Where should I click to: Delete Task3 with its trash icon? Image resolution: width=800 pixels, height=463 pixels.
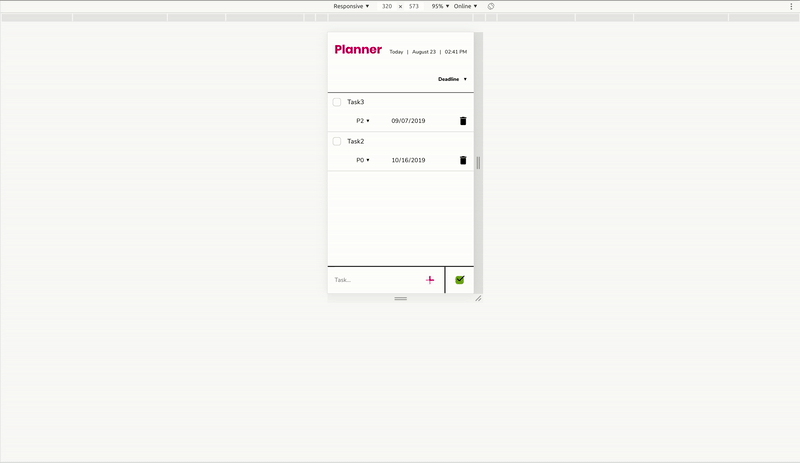(463, 121)
